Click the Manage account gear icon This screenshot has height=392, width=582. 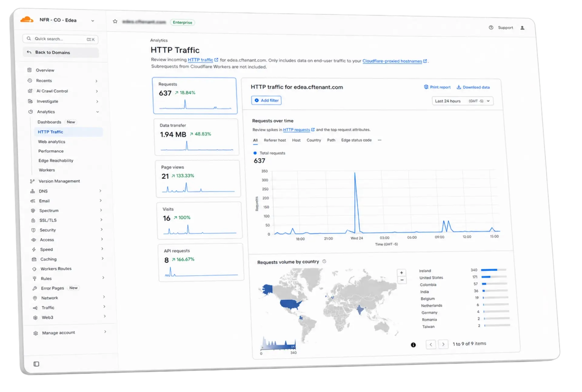36,333
